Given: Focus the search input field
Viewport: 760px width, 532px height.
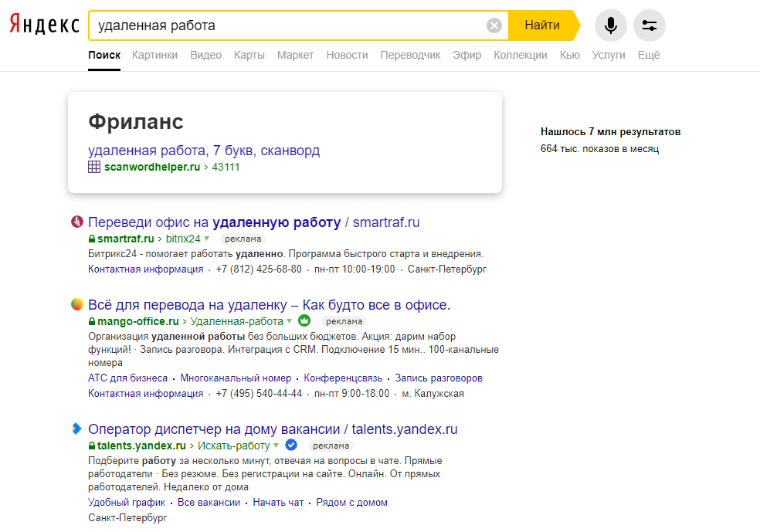Looking at the screenshot, I should pyautogui.click(x=288, y=25).
